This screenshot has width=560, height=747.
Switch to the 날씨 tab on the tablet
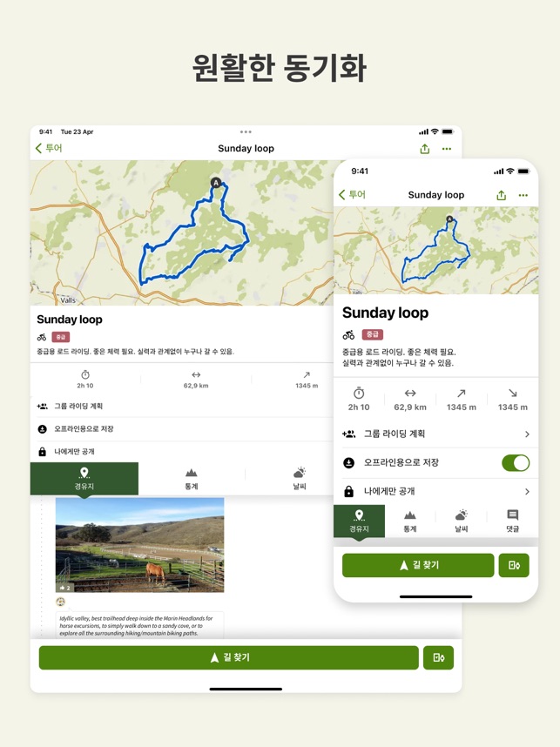point(300,478)
